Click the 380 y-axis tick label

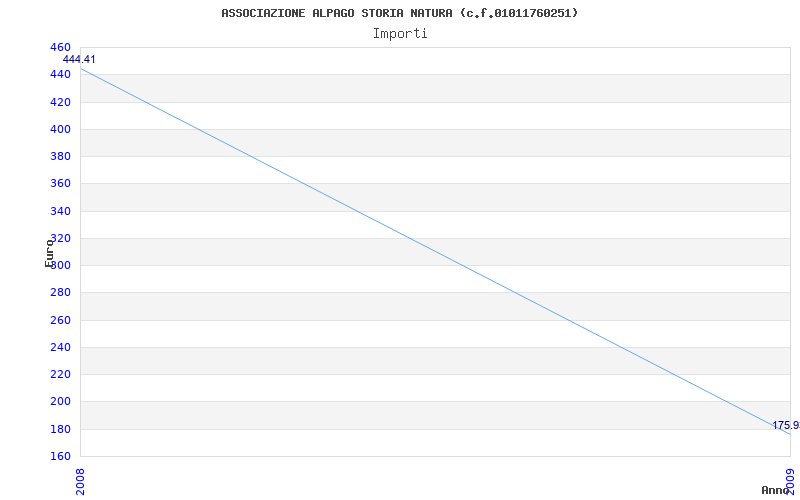(x=60, y=156)
